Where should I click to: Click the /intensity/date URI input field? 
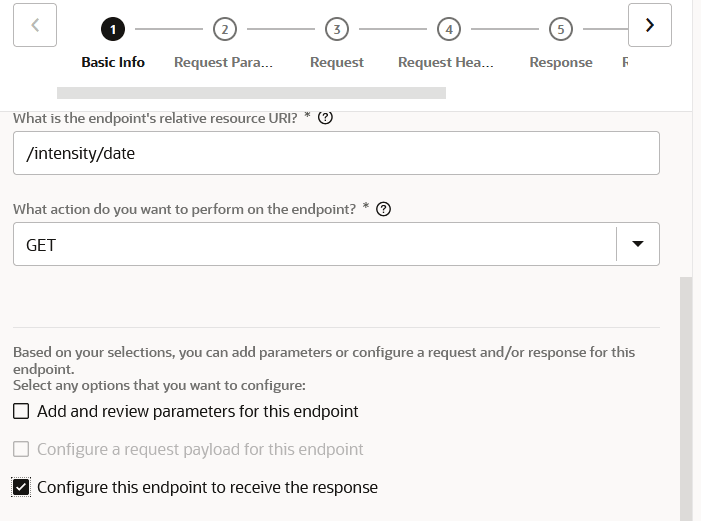pyautogui.click(x=336, y=153)
